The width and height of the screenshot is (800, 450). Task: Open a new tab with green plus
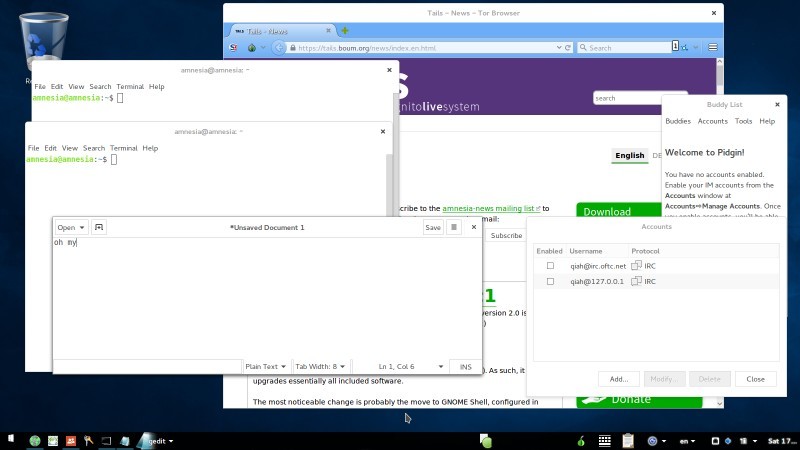point(345,31)
